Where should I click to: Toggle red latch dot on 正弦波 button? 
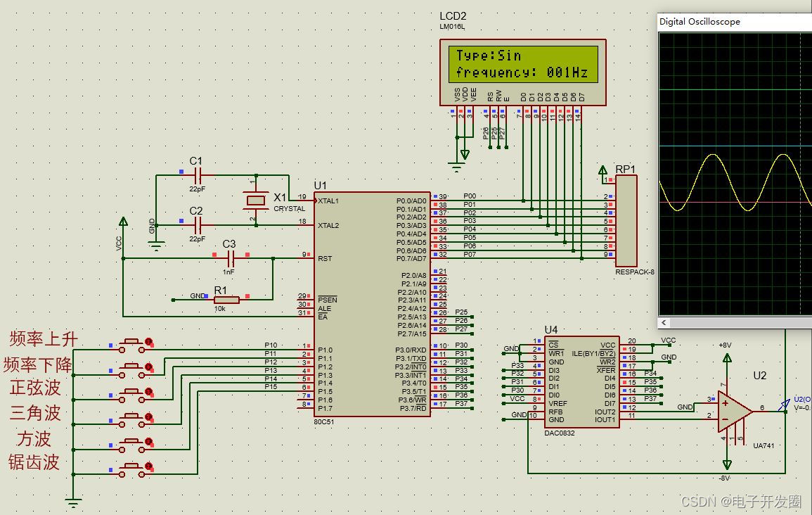tap(149, 392)
